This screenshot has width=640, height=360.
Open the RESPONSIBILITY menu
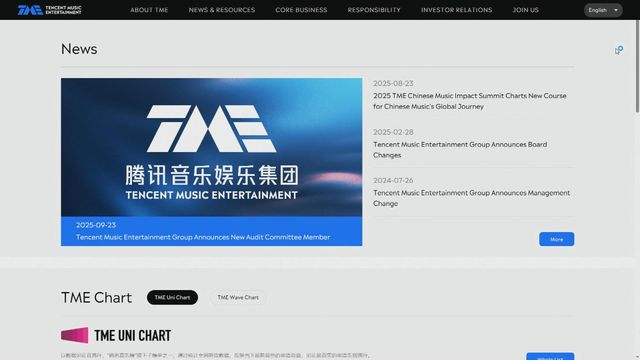click(x=374, y=10)
